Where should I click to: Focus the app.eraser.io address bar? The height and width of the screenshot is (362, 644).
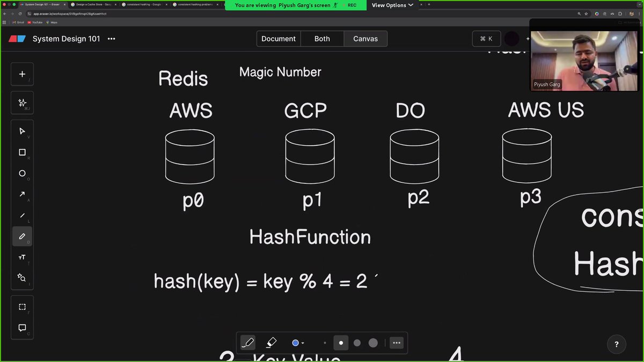[301, 13]
